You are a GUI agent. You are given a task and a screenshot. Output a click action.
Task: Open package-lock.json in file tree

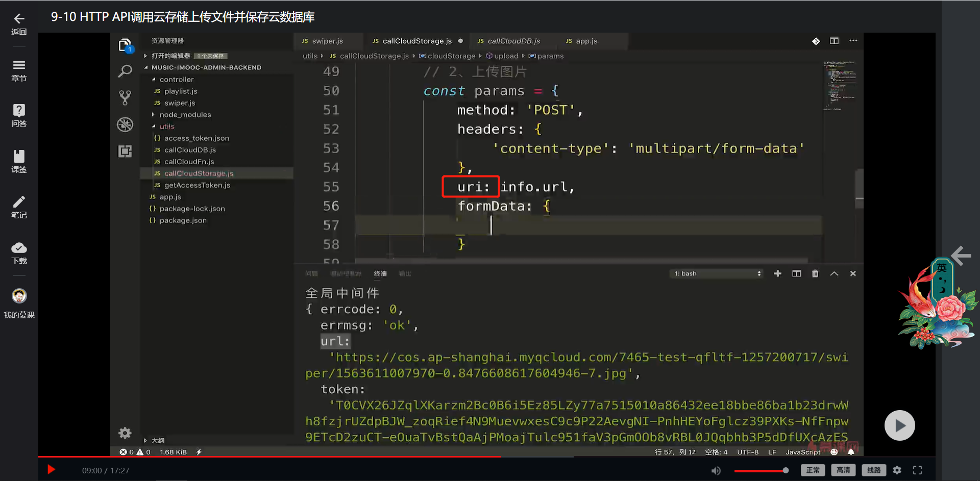pyautogui.click(x=192, y=209)
